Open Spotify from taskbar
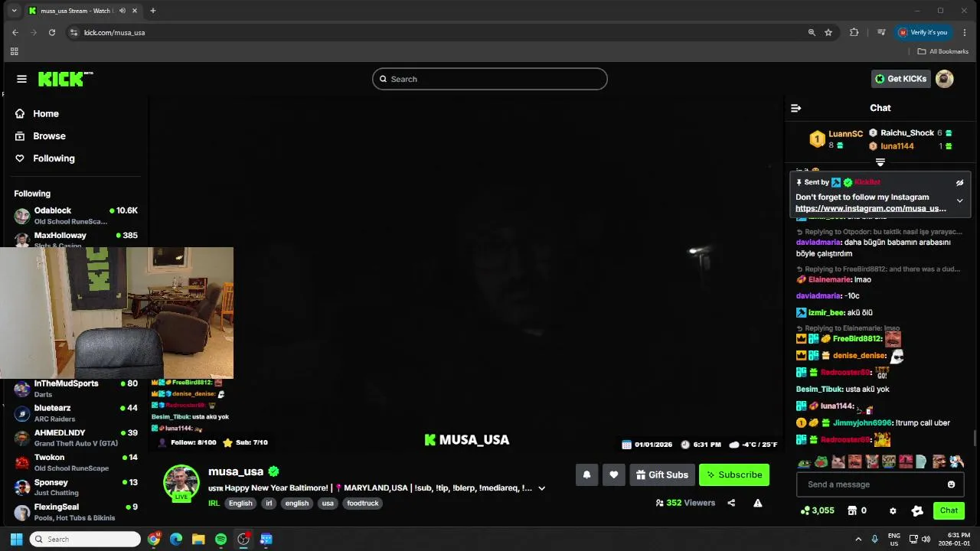The image size is (980, 551). pyautogui.click(x=220, y=540)
